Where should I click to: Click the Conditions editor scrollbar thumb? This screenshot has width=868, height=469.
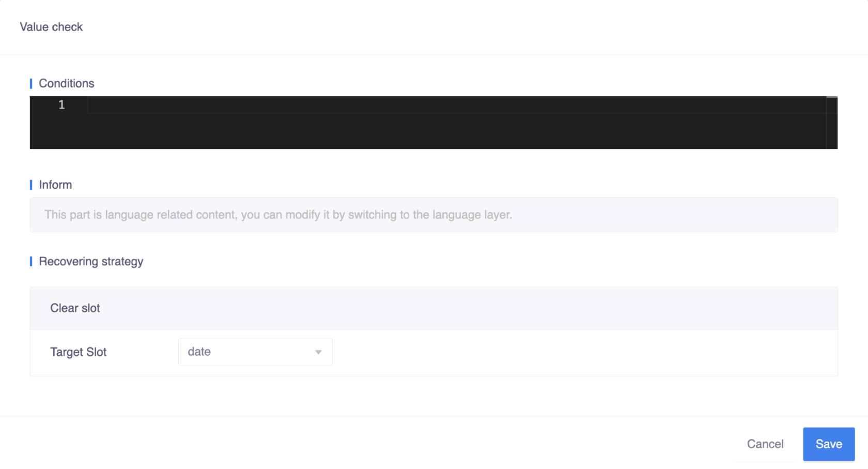831,97
